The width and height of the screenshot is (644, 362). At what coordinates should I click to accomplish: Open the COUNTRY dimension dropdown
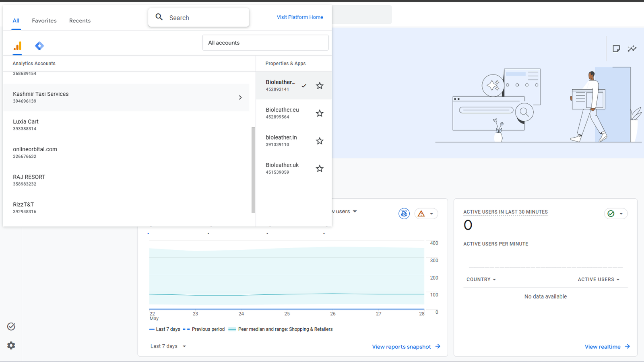pos(481,280)
